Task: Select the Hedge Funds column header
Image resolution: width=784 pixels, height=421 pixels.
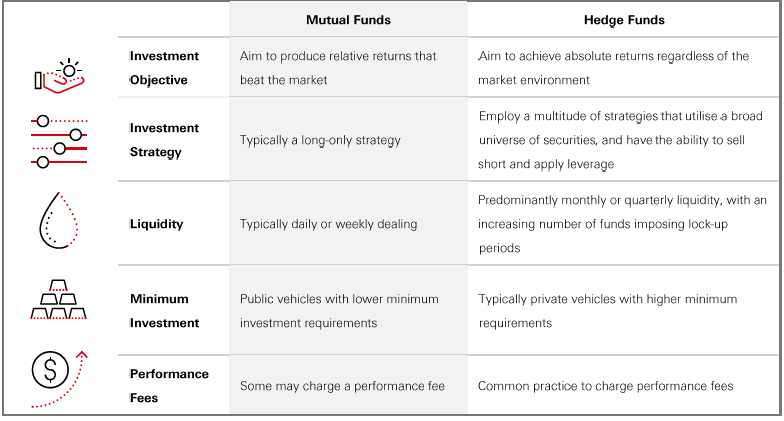Action: (624, 20)
